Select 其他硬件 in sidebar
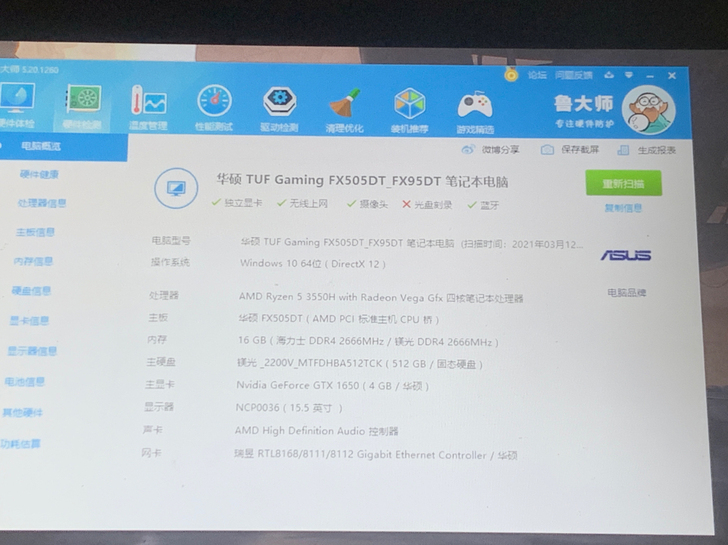Viewport: 728px width, 545px height. [x=22, y=412]
